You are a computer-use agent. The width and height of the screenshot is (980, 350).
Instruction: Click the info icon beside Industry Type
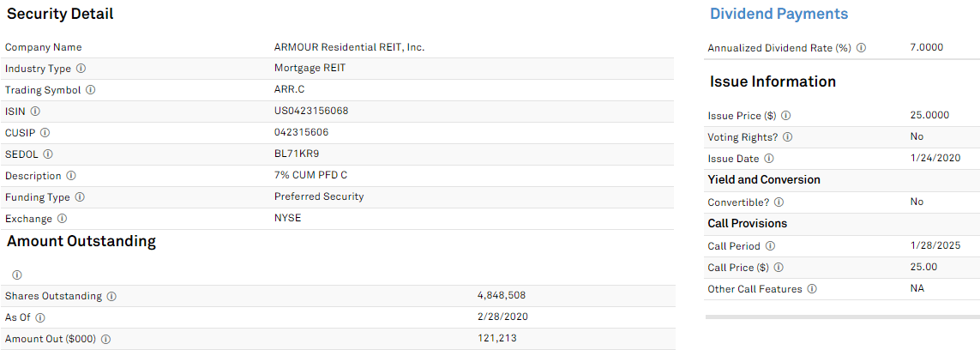[81, 69]
